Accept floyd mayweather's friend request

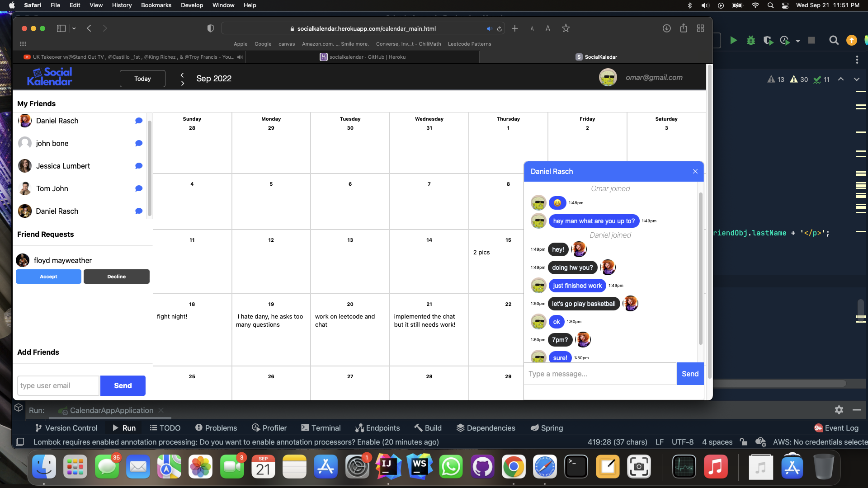pos(48,277)
